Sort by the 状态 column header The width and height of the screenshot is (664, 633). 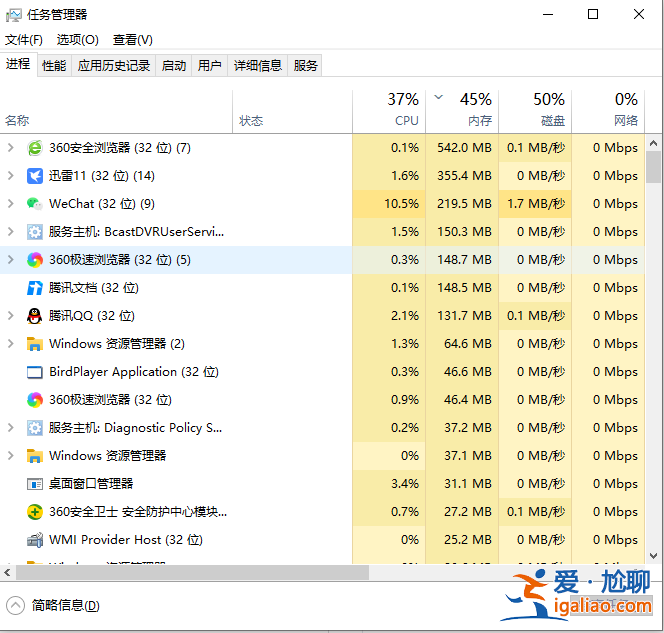[292, 112]
